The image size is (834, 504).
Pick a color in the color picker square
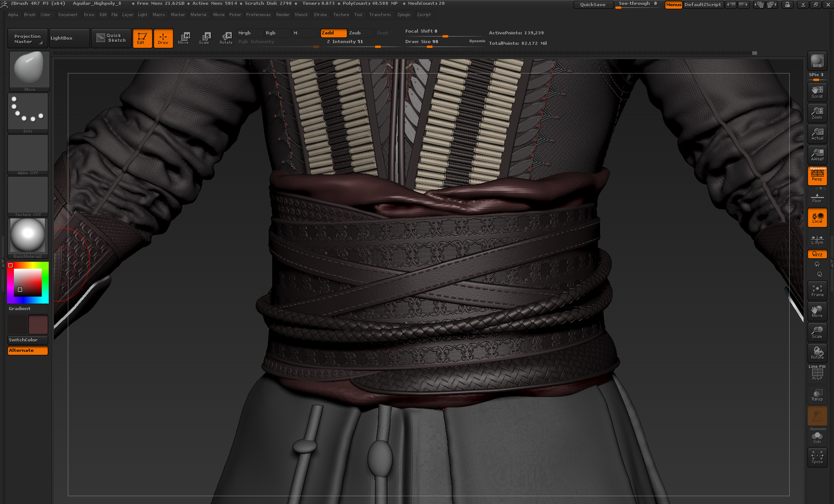[28, 283]
